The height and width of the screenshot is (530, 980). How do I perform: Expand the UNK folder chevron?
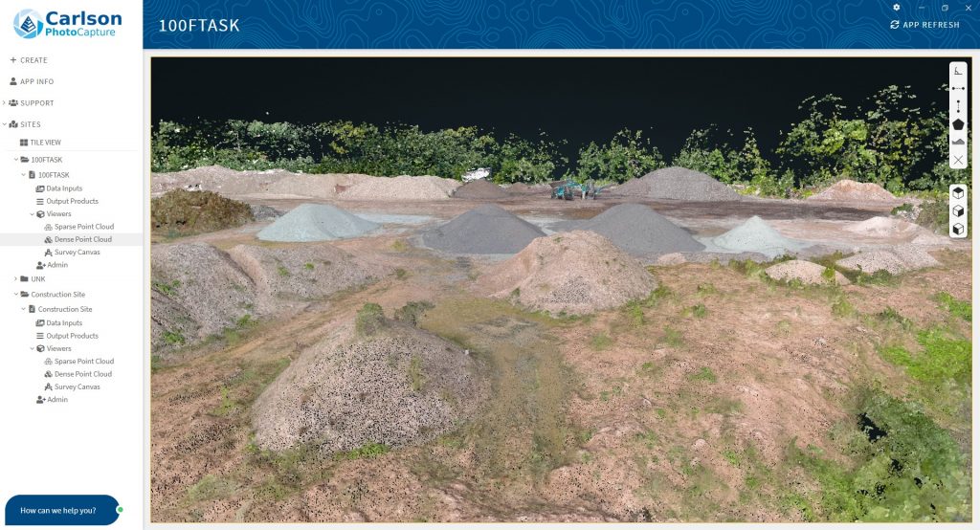16,279
